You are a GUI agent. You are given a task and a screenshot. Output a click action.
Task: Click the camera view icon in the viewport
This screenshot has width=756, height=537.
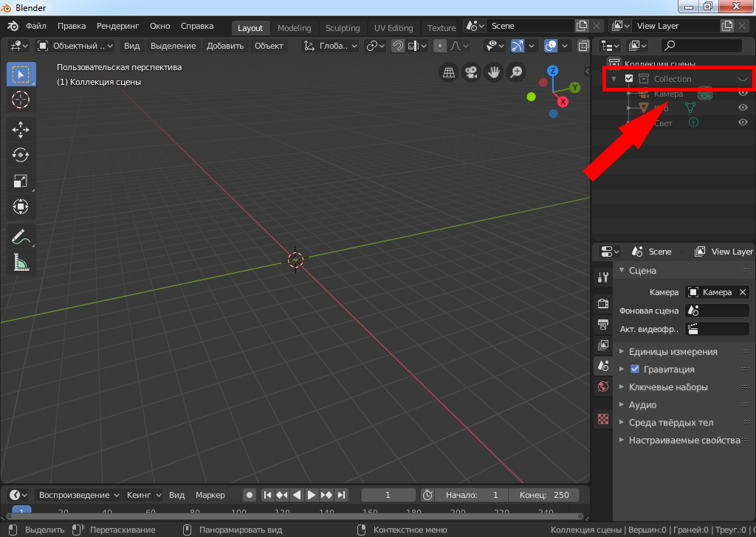pyautogui.click(x=470, y=72)
